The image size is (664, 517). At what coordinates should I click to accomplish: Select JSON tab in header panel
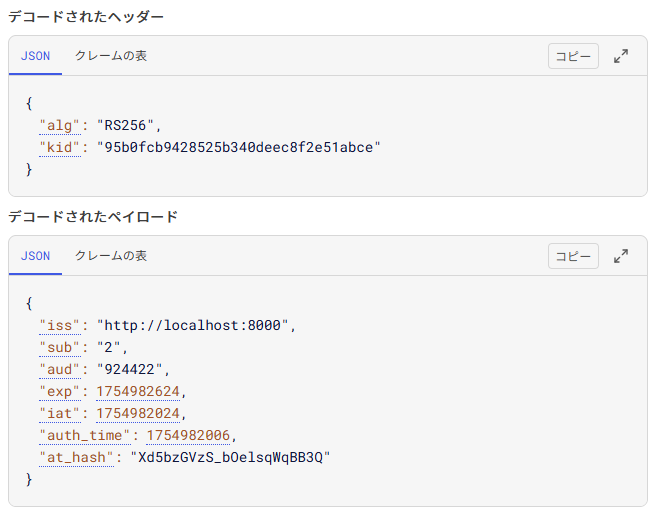(x=36, y=56)
